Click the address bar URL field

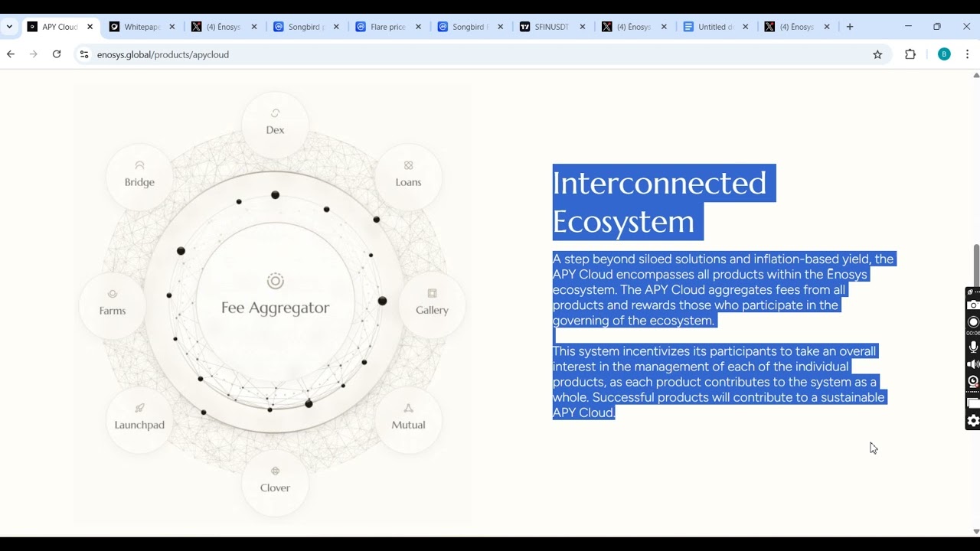(x=482, y=54)
